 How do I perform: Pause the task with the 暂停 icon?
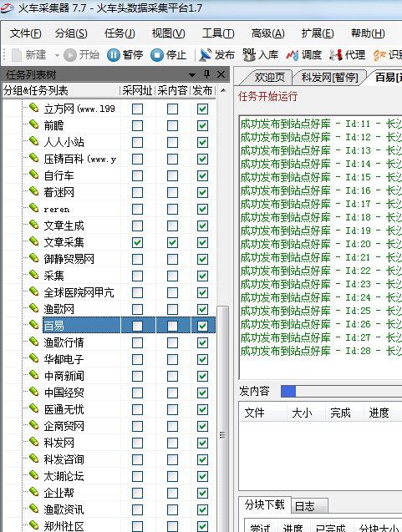coord(114,55)
